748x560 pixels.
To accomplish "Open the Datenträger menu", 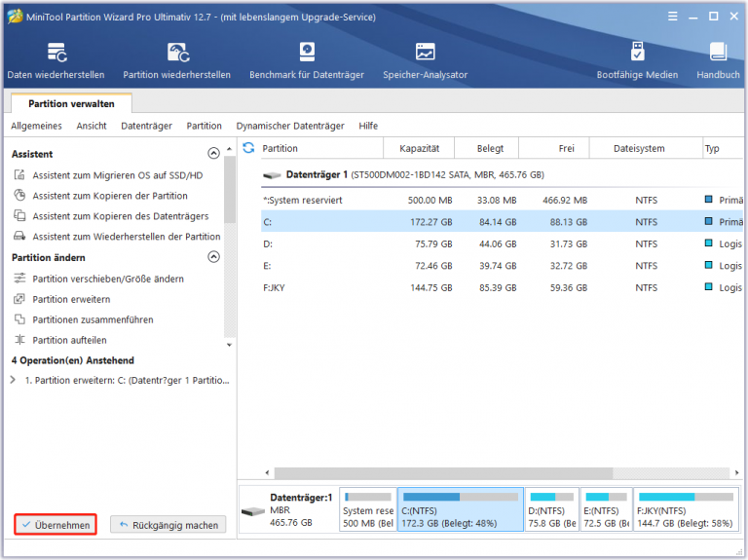I will click(x=146, y=126).
